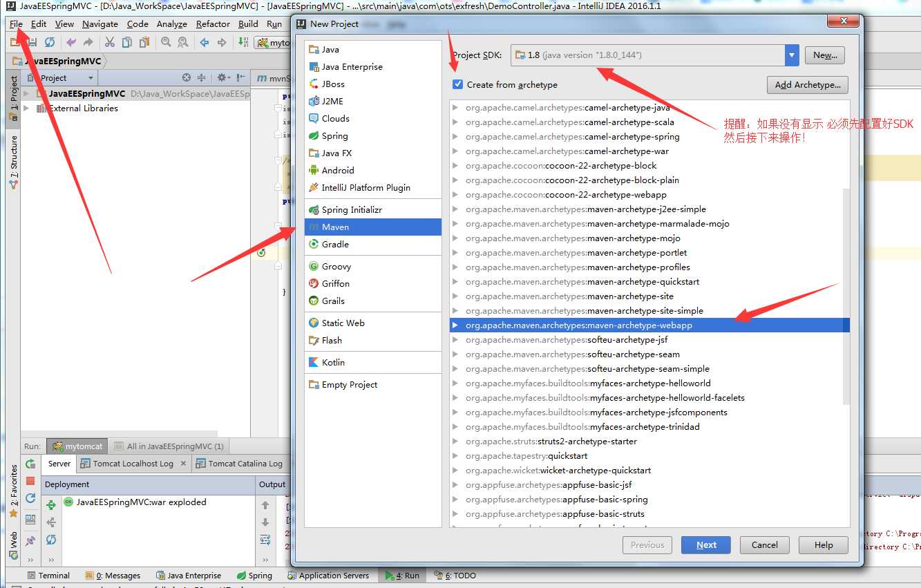The height and width of the screenshot is (588, 921).
Task: Select Gradle project type
Action: [x=373, y=245]
